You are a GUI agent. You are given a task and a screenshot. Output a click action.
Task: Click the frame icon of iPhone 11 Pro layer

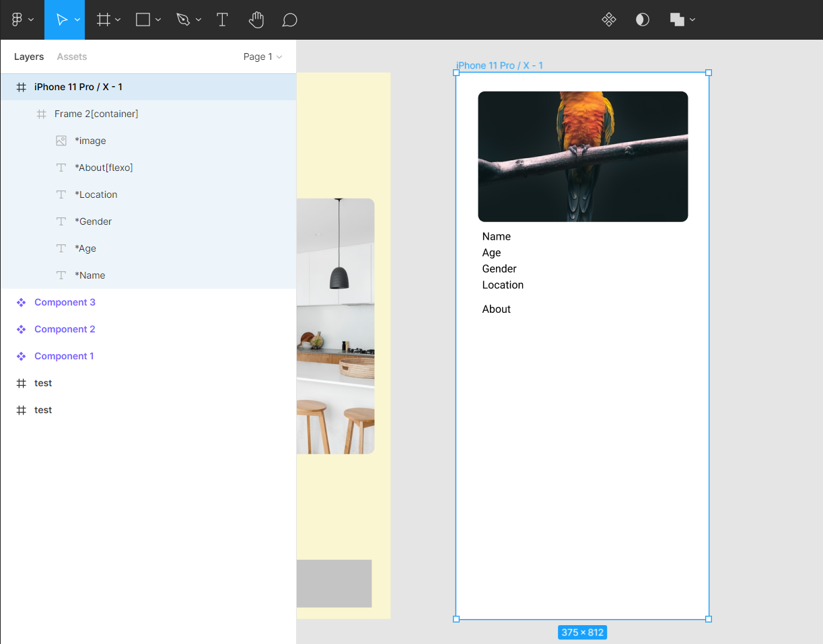(x=21, y=87)
